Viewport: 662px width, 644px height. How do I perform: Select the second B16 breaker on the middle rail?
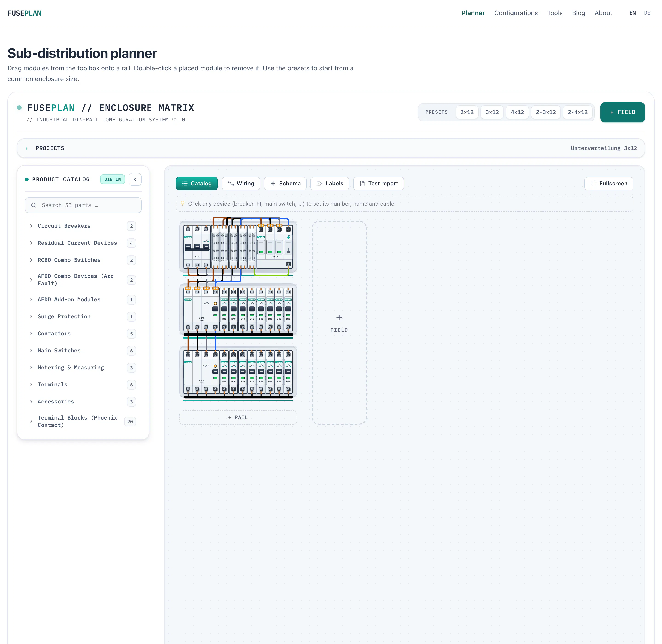(234, 309)
